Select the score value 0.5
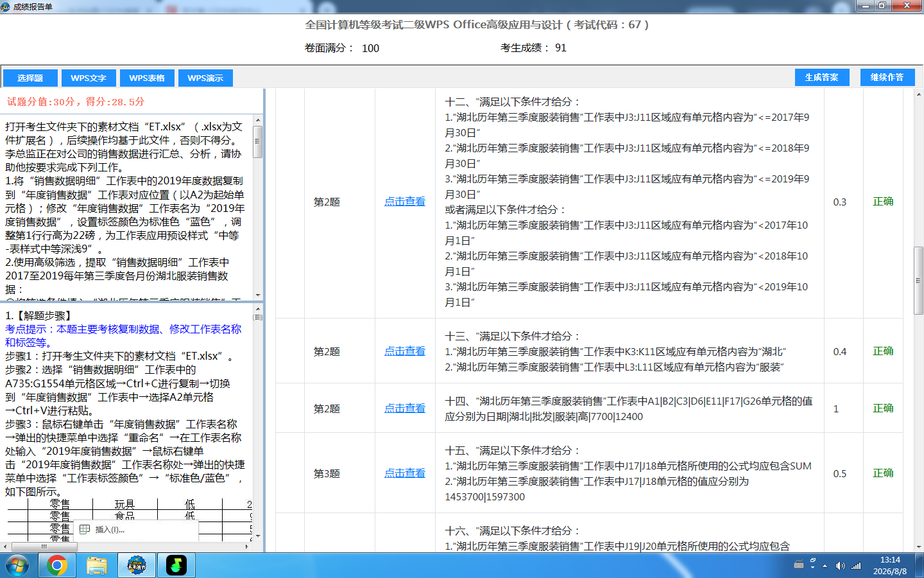924x578 pixels. coord(839,474)
